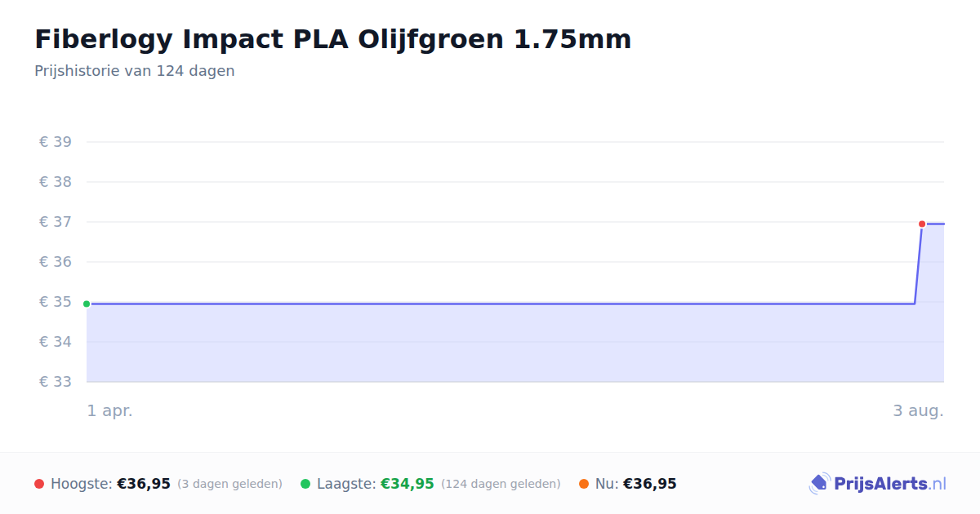This screenshot has width=980, height=514.
Task: Click the red highest-price dot on chart
Action: pos(922,224)
